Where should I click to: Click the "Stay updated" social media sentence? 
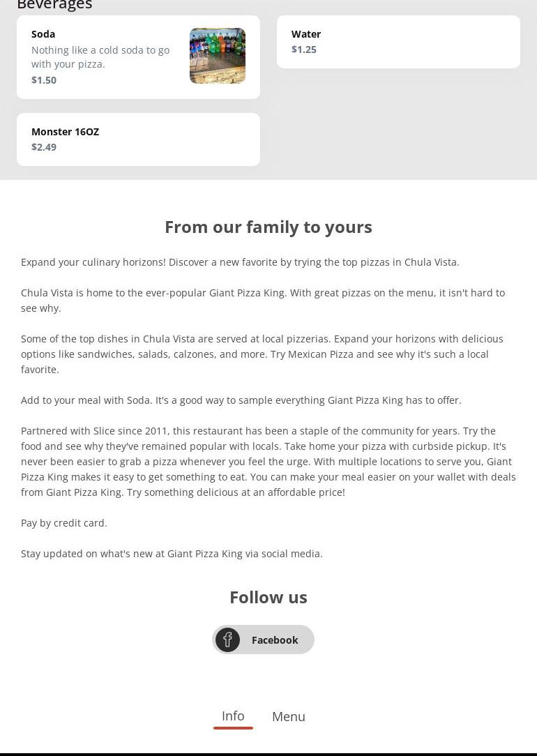pyautogui.click(x=172, y=553)
